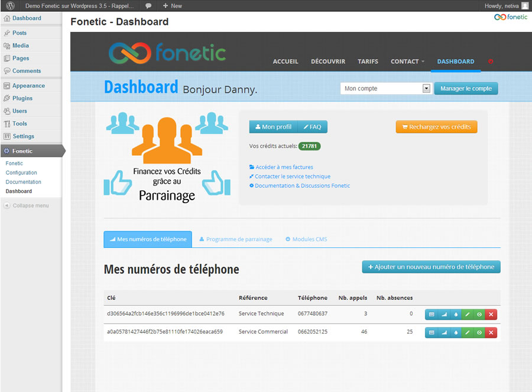The width and height of the screenshot is (532, 392).
Task: Open Documentation & Discussions Fonetic link
Action: click(x=300, y=185)
